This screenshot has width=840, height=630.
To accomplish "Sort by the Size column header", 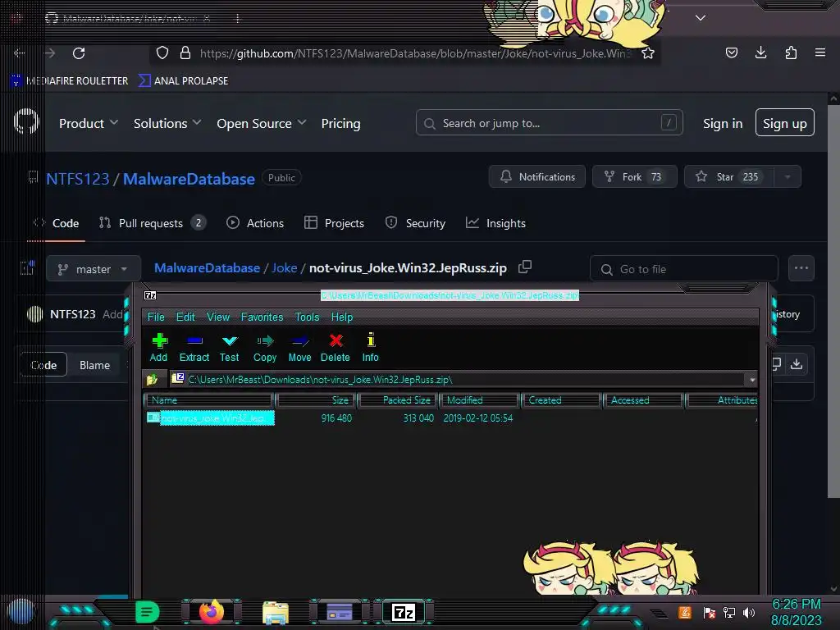I will [315, 400].
